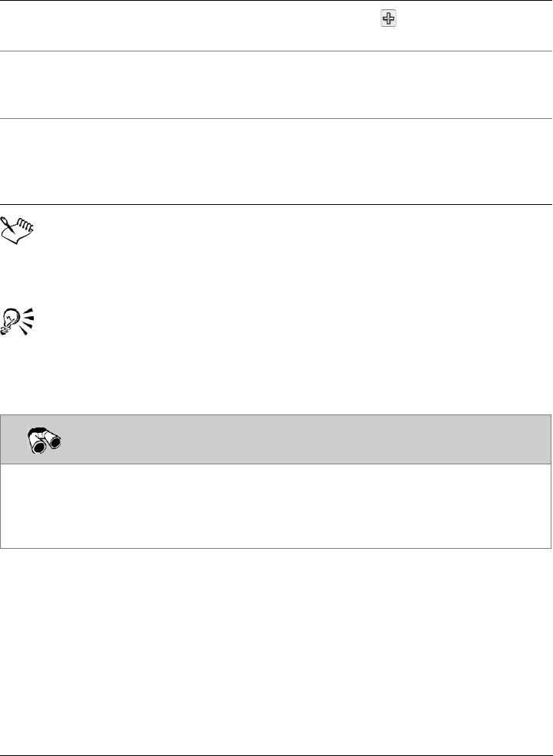Select the gray header bar beside binoculars
This screenshot has width=553, height=756.
coord(275,439)
